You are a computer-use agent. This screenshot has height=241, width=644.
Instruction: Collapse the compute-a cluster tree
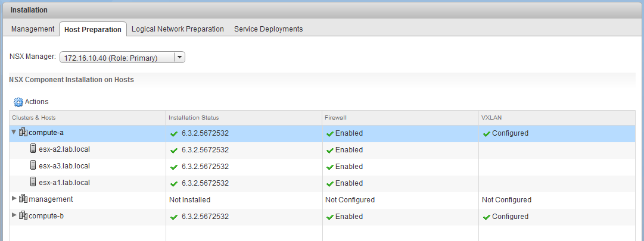point(14,133)
